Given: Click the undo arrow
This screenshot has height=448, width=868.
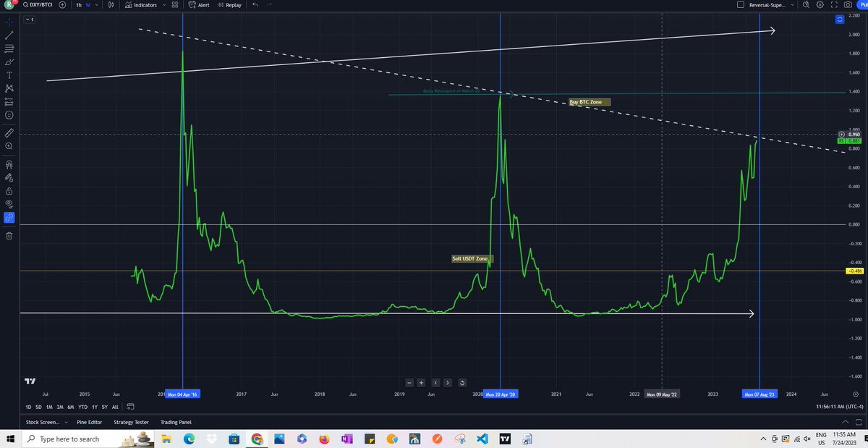Looking at the screenshot, I should coord(255,4).
